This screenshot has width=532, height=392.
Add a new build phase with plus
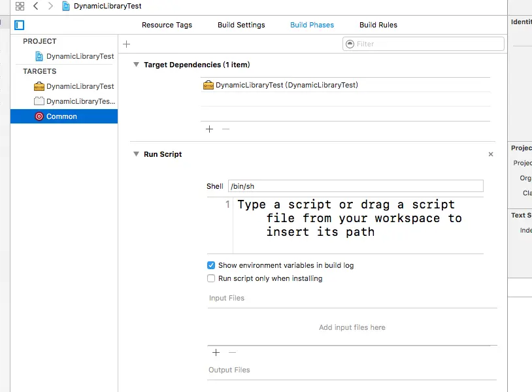(127, 44)
